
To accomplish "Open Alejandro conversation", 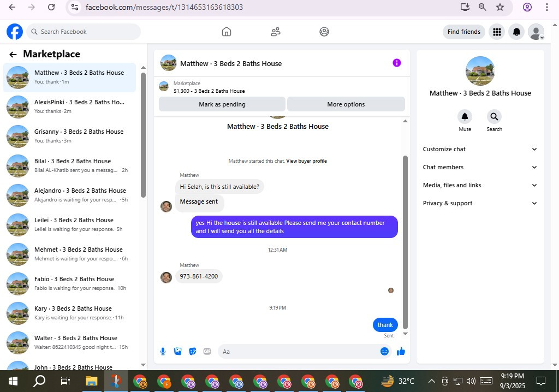I will [x=69, y=195].
